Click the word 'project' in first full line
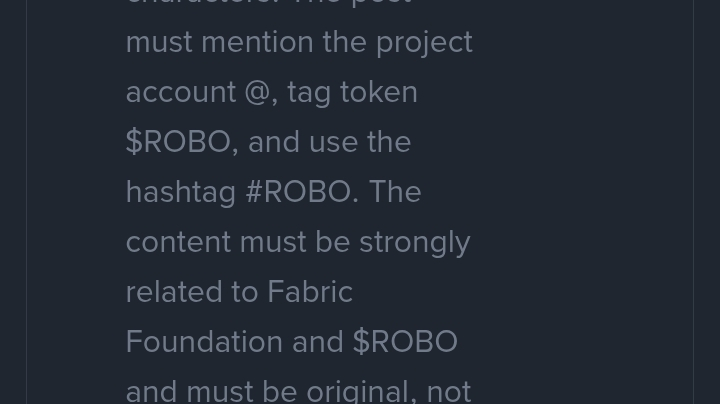 [424, 42]
